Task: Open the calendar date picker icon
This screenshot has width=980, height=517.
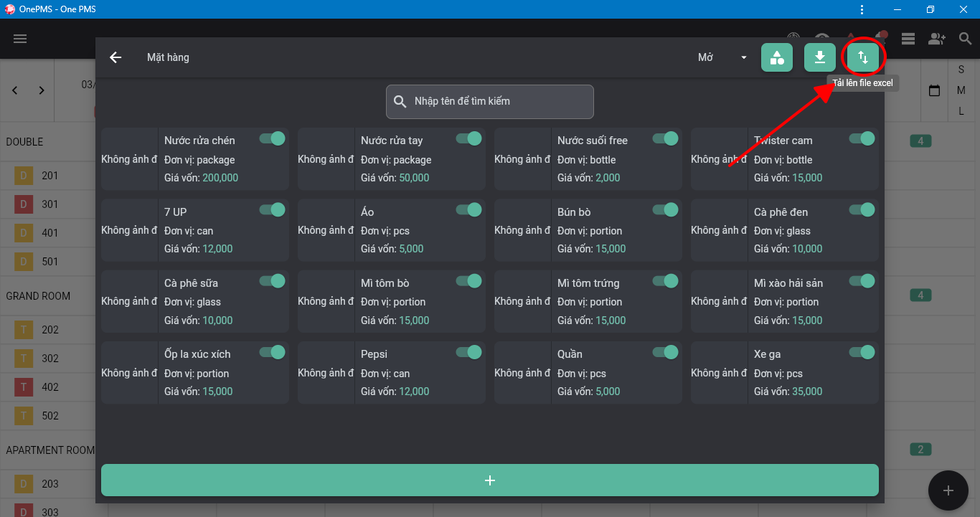Action: click(934, 91)
